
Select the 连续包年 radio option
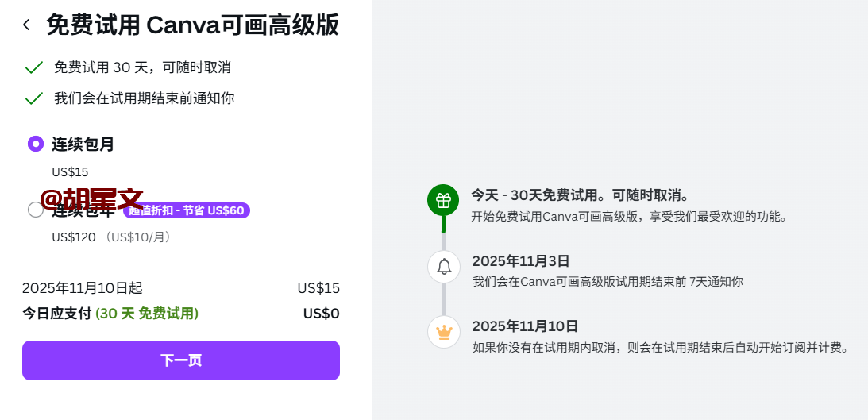[x=36, y=210]
